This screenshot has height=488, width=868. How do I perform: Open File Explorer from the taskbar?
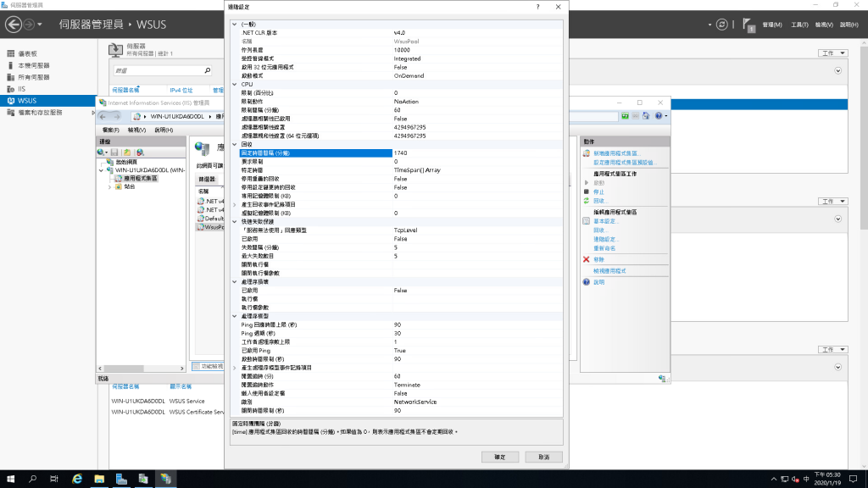pos(99,479)
